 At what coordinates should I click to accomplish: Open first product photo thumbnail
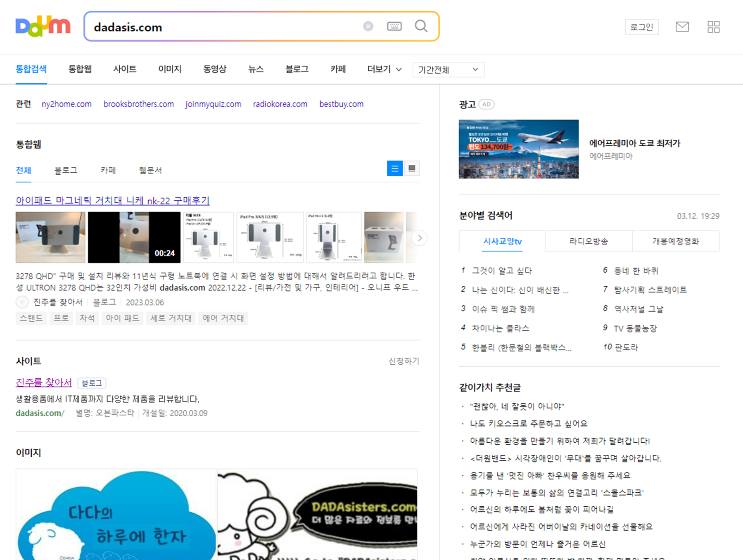click(x=50, y=237)
